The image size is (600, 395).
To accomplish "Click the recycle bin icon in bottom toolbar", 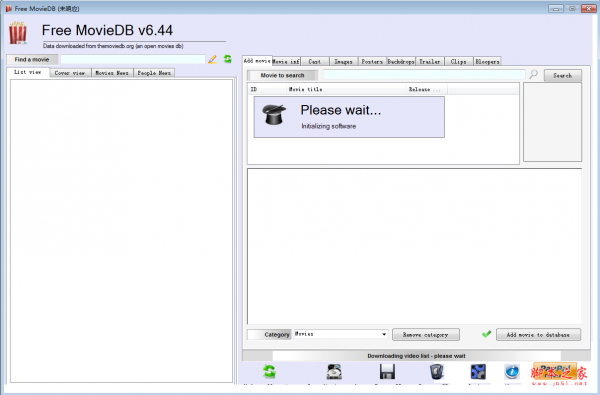I will 437,372.
